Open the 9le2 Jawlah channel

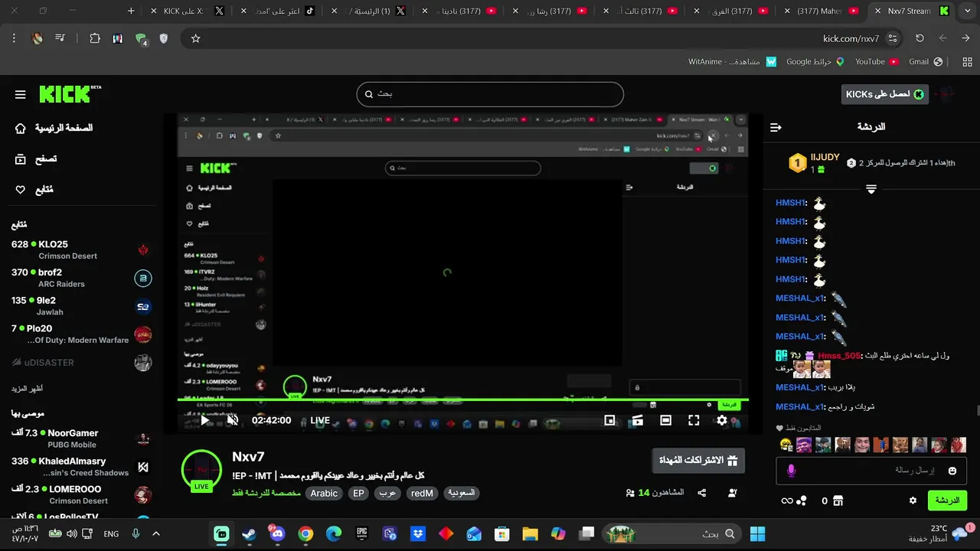tap(82, 306)
